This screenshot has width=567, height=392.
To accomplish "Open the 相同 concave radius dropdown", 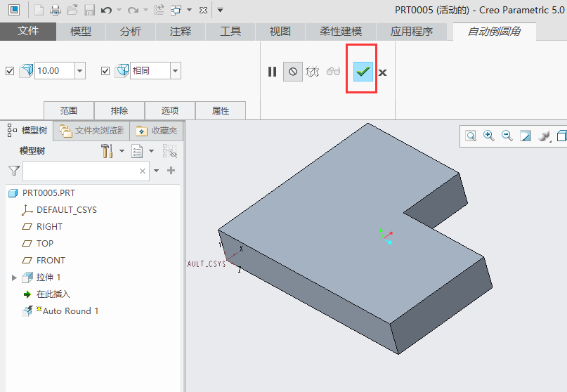I will [175, 71].
